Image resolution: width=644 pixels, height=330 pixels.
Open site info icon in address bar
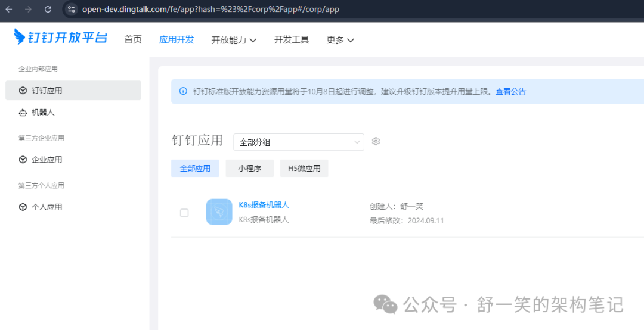click(x=72, y=9)
